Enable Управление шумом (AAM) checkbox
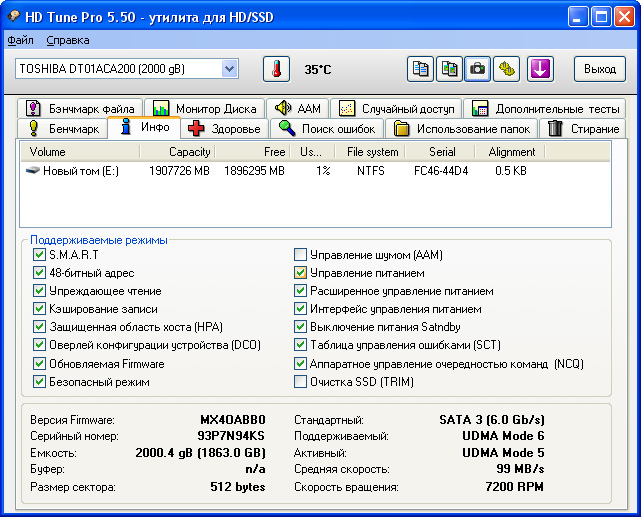The height and width of the screenshot is (517, 641). point(300,255)
